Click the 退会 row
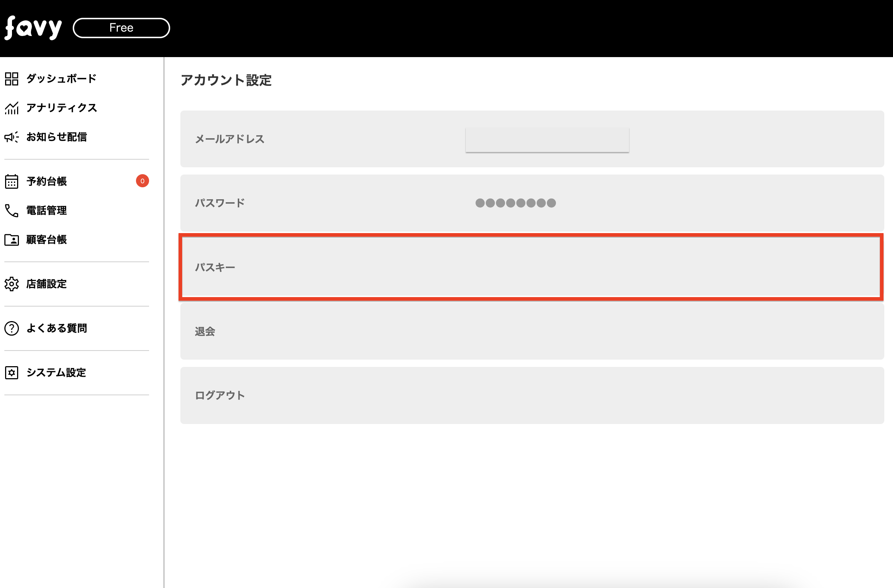This screenshot has height=588, width=893. pos(532,331)
